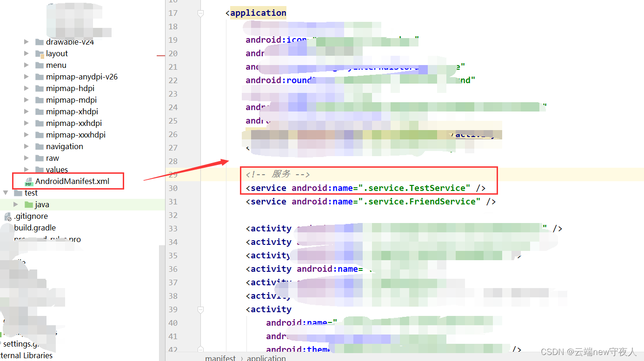Click the 服务 comment on line 29
Screen dimensions: 644x361
[x=278, y=174]
